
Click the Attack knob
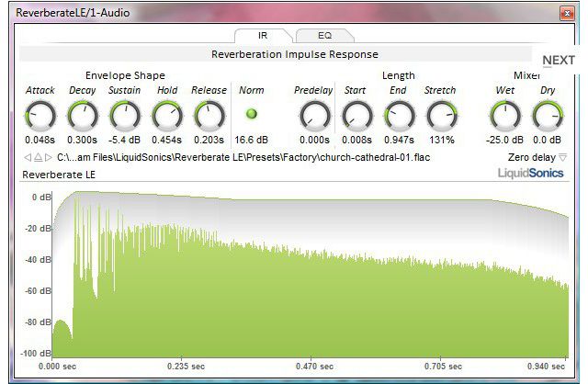(x=40, y=116)
